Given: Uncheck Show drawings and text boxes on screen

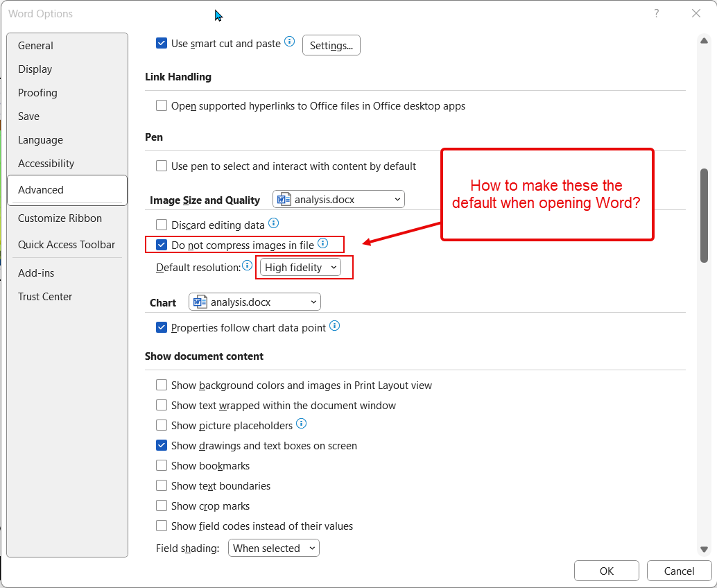Looking at the screenshot, I should pyautogui.click(x=162, y=445).
